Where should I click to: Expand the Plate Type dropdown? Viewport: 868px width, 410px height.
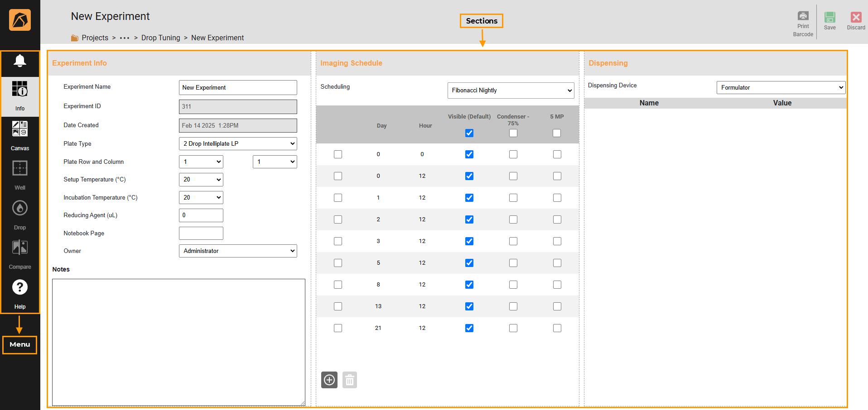(x=238, y=143)
